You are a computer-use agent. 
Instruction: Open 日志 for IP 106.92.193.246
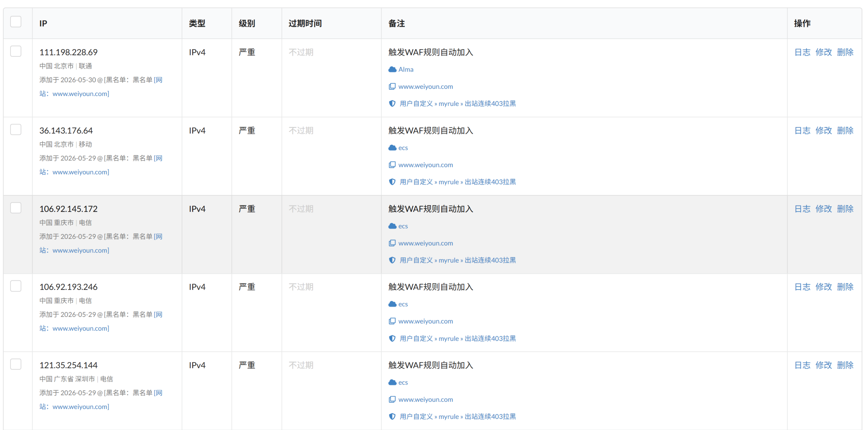802,287
